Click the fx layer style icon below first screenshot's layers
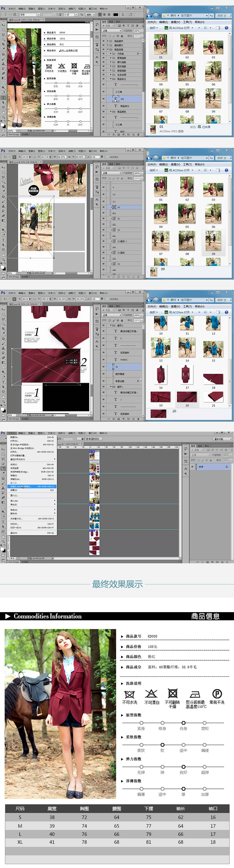234x868 pixels. pyautogui.click(x=114, y=134)
